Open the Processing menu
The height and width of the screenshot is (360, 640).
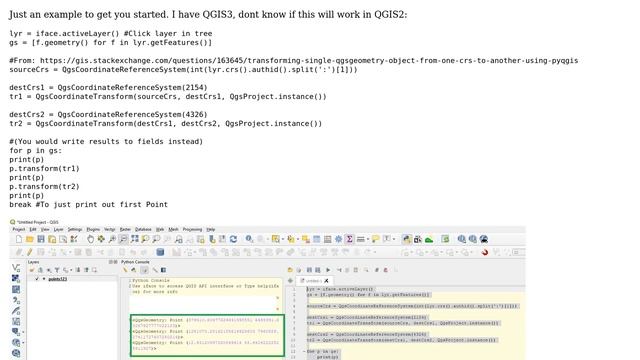click(192, 229)
